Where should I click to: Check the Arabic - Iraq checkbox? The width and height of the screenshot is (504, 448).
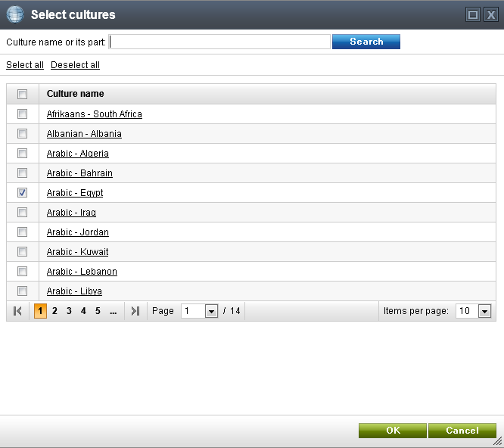click(22, 212)
